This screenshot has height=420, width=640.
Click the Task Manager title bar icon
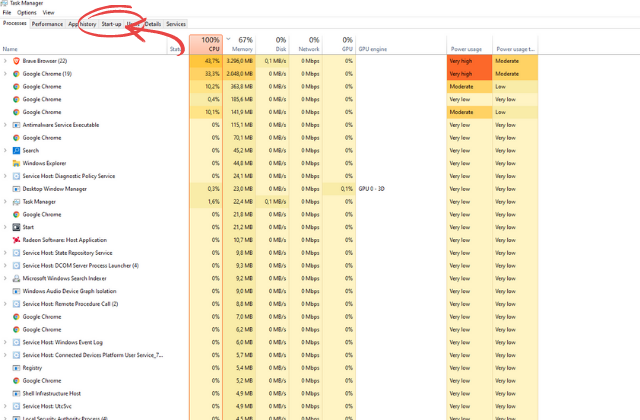(x=4, y=2)
